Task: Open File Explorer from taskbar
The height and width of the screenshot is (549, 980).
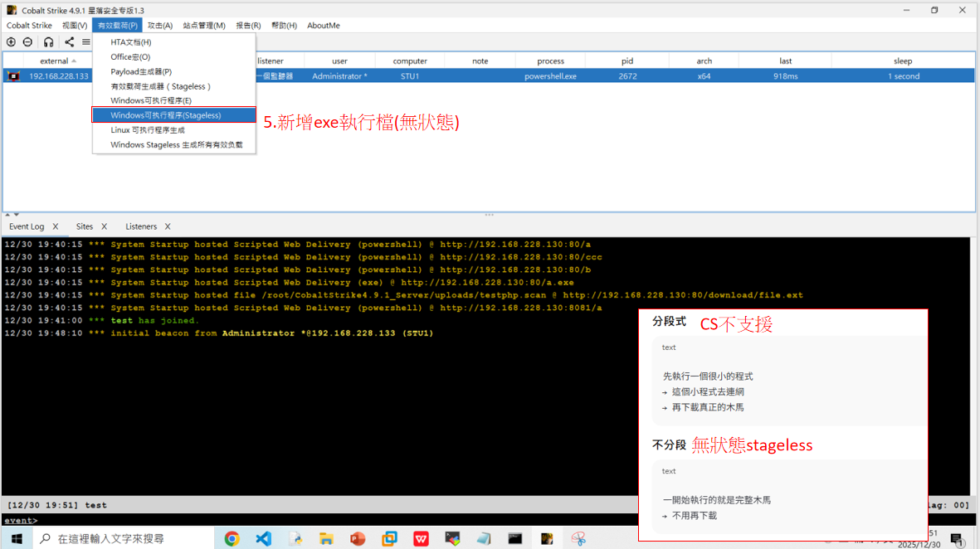Action: coord(326,538)
